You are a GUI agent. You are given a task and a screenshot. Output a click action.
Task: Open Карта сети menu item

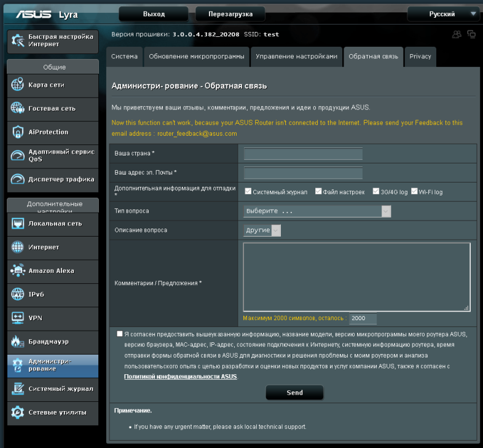53,85
